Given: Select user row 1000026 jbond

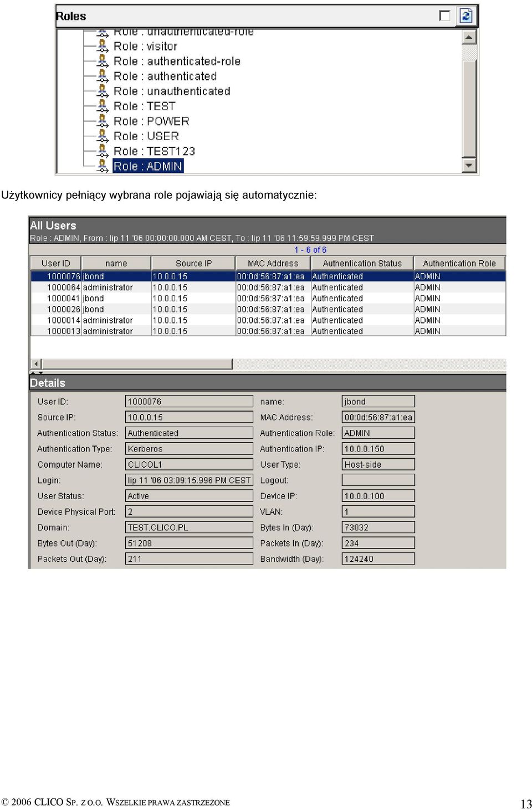Looking at the screenshot, I should coord(268,309).
